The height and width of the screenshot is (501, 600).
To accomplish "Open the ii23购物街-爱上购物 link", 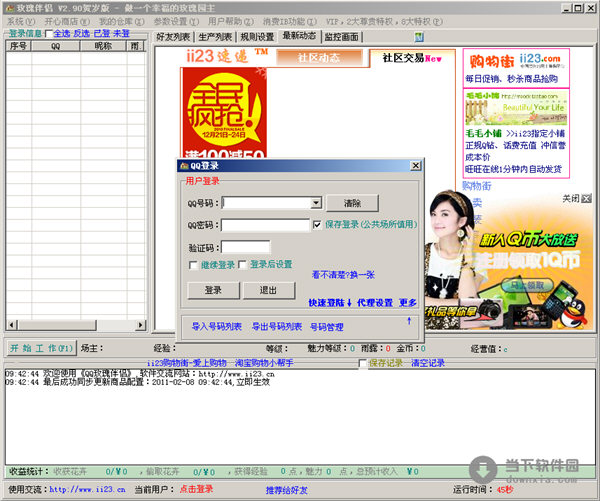I will pos(187,363).
